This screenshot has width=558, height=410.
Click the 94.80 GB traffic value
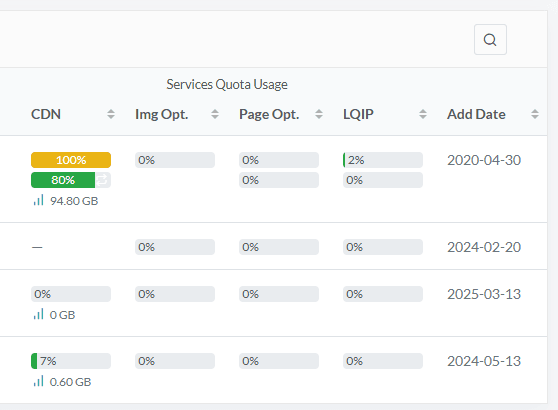coord(74,201)
